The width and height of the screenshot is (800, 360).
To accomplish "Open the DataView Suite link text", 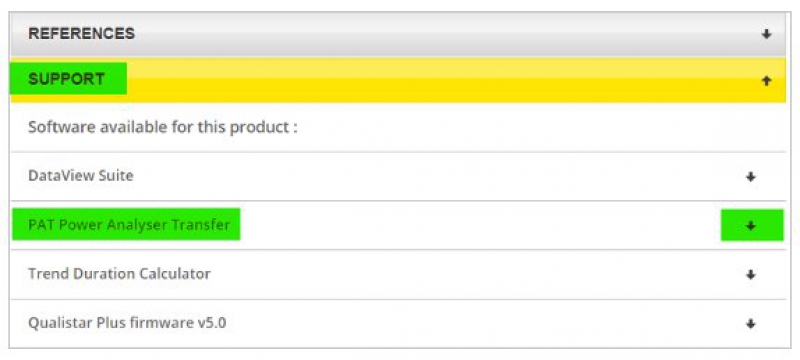I will 81,176.
